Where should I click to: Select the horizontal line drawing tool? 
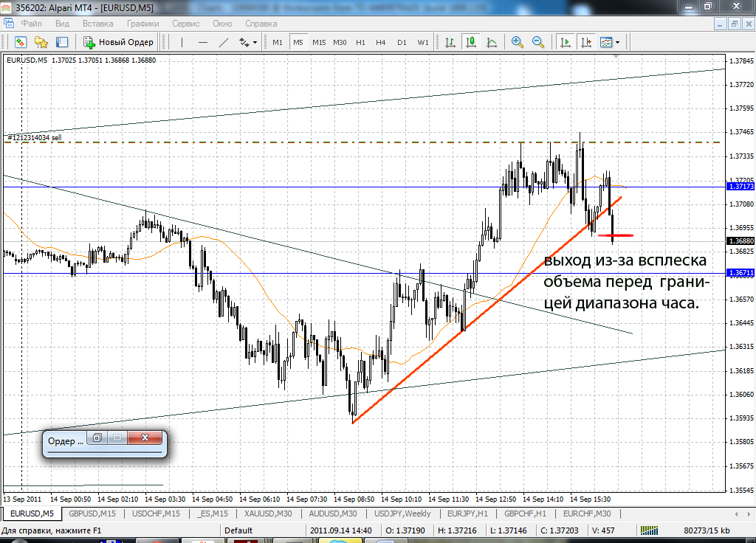[x=203, y=42]
